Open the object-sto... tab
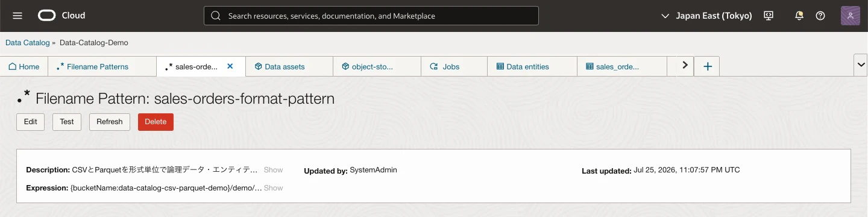The height and width of the screenshot is (217, 868). (x=377, y=66)
